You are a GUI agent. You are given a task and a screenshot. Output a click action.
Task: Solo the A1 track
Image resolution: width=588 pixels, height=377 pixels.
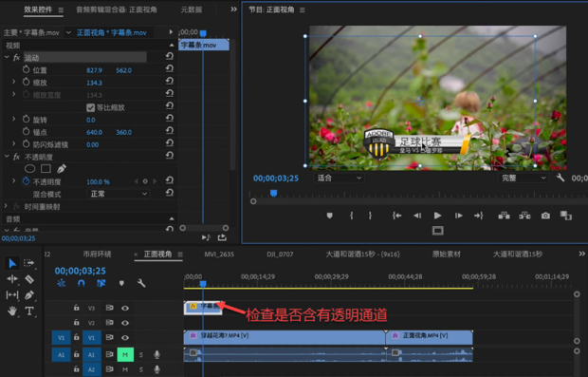coord(141,354)
